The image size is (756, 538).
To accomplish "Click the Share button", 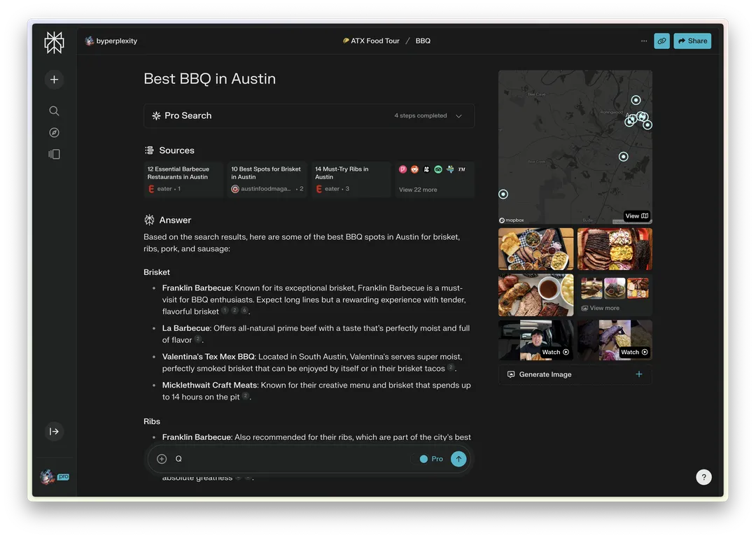I will (692, 41).
